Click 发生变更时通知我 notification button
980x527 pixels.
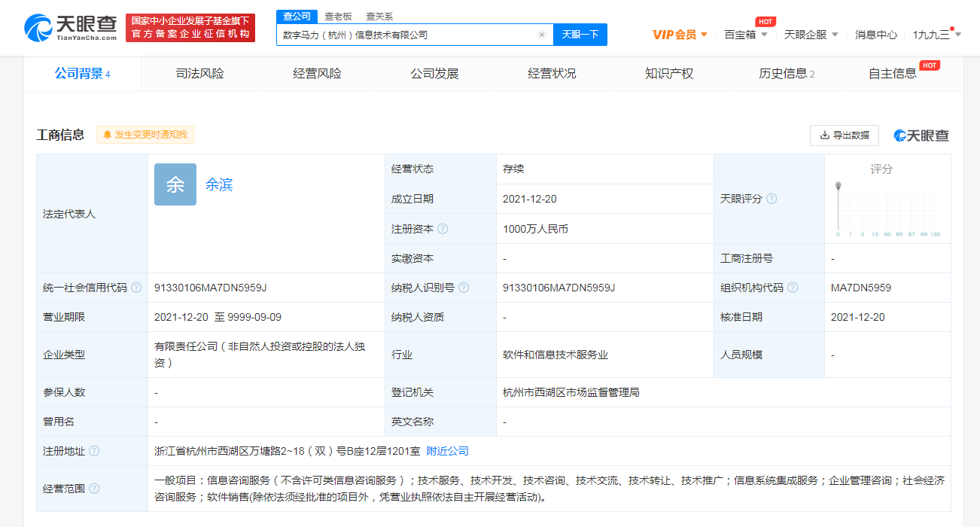pyautogui.click(x=145, y=135)
